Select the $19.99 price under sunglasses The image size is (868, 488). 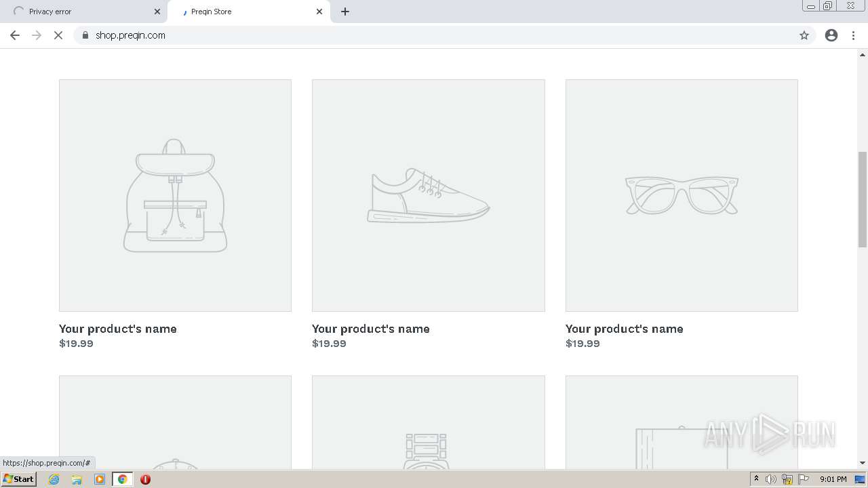point(583,344)
